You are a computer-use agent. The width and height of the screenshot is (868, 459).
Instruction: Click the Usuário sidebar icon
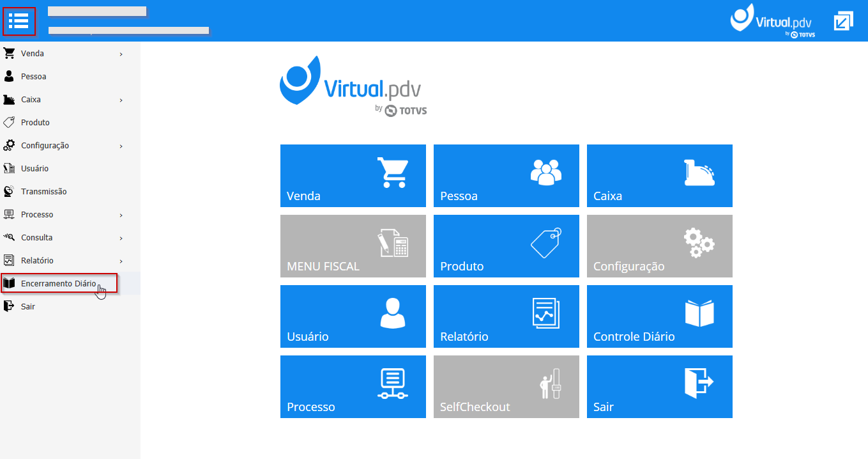[9, 168]
